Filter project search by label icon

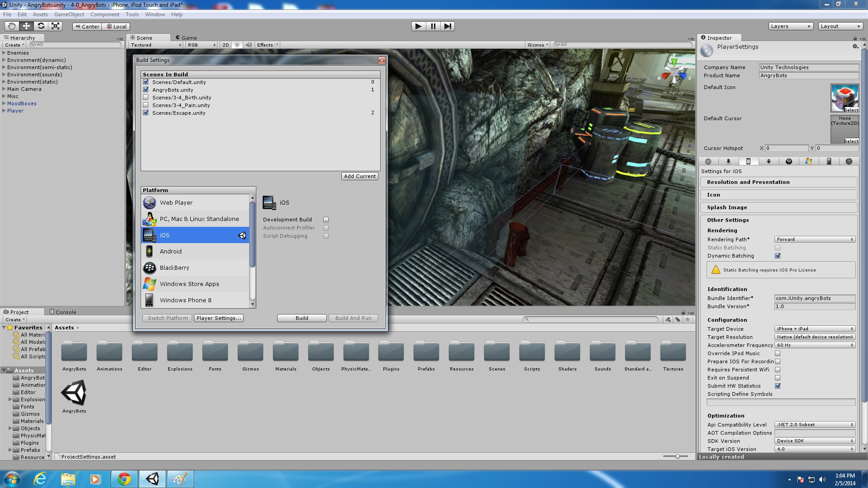coord(678,319)
